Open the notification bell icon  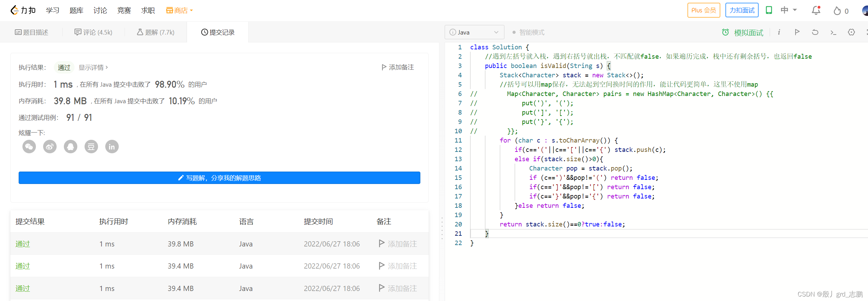tap(816, 10)
